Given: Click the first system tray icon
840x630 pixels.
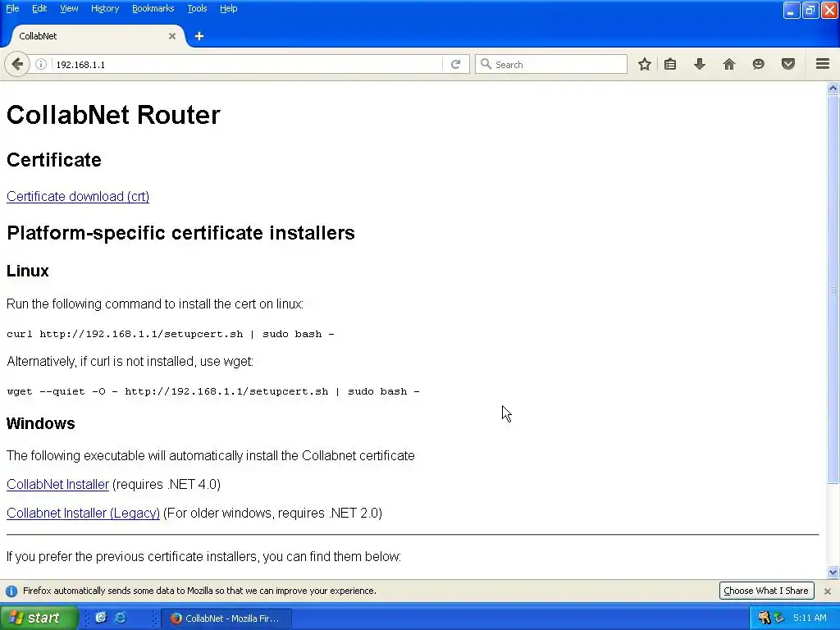Looking at the screenshot, I should point(764,618).
